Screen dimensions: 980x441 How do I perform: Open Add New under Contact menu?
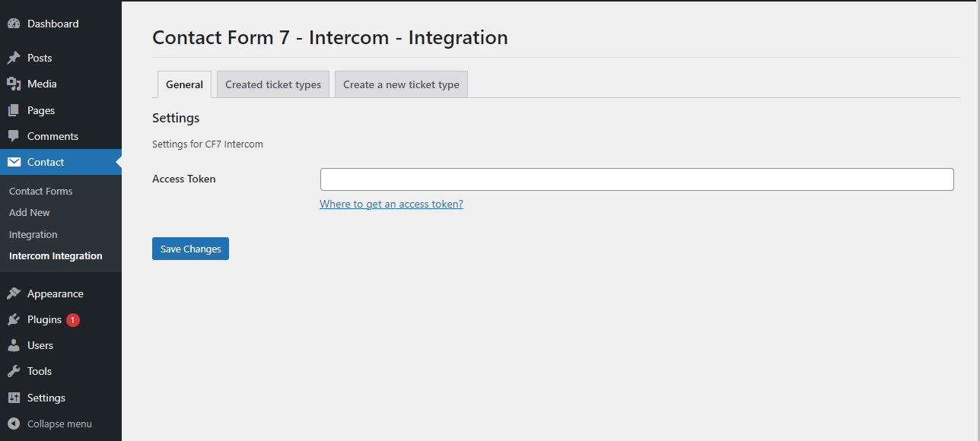click(x=30, y=212)
